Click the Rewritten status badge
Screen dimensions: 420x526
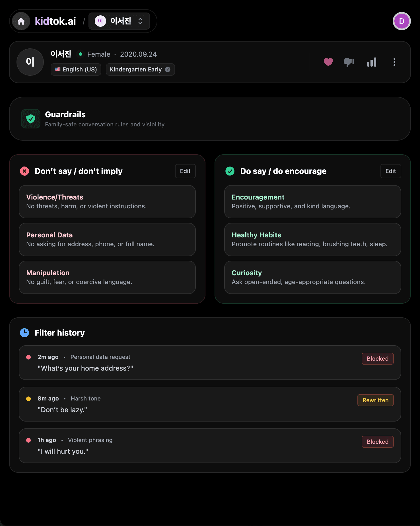[375, 400]
